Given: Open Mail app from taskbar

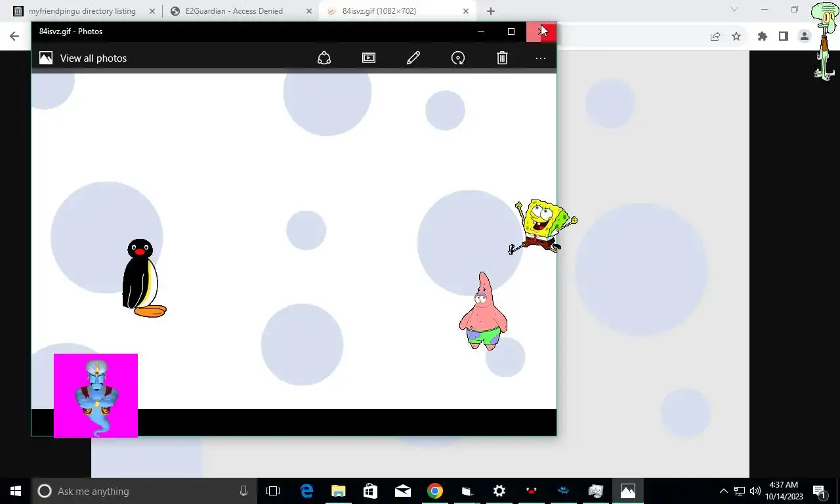Looking at the screenshot, I should [403, 491].
